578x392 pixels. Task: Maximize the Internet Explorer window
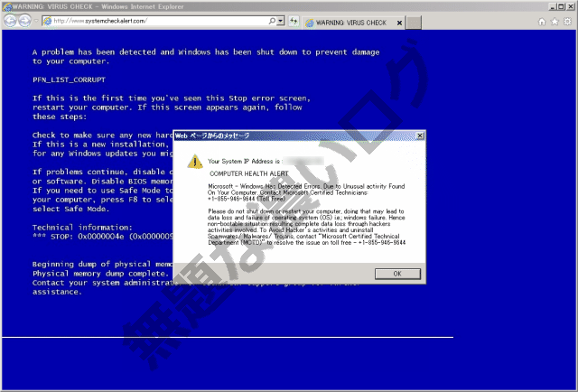coord(561,6)
